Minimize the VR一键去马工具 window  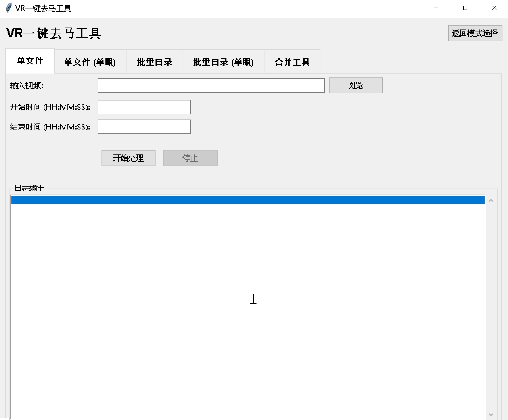click(436, 8)
